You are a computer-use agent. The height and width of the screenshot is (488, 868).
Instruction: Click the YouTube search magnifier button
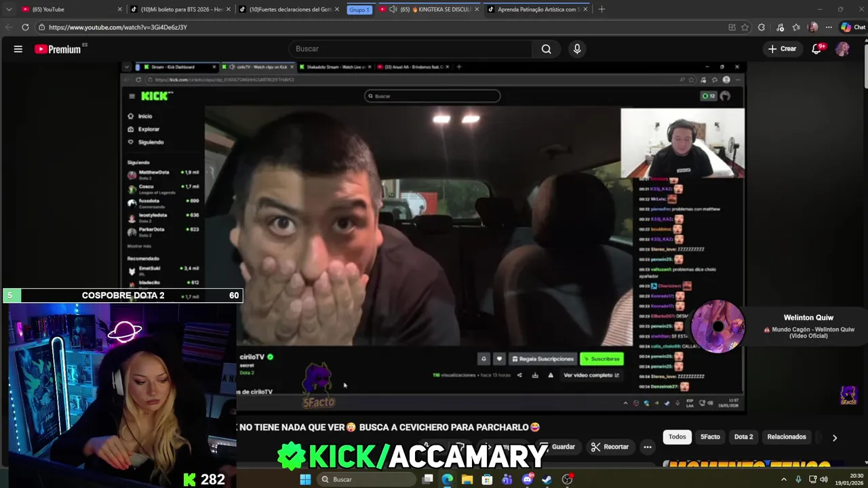click(x=546, y=49)
